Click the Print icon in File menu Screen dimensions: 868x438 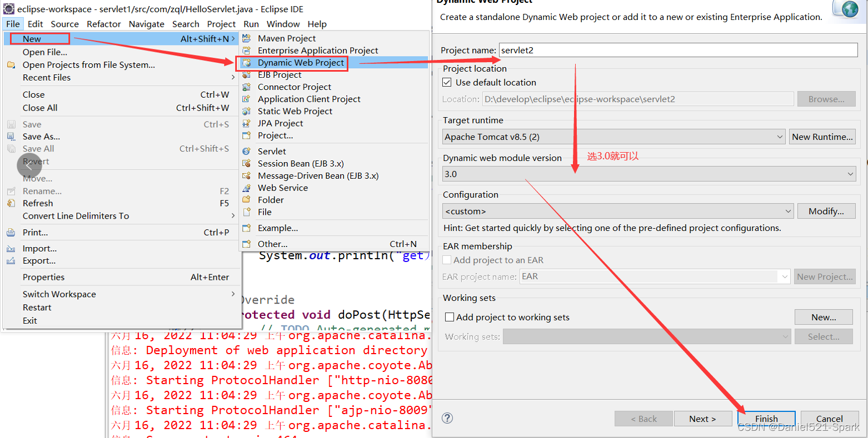pyautogui.click(x=11, y=233)
